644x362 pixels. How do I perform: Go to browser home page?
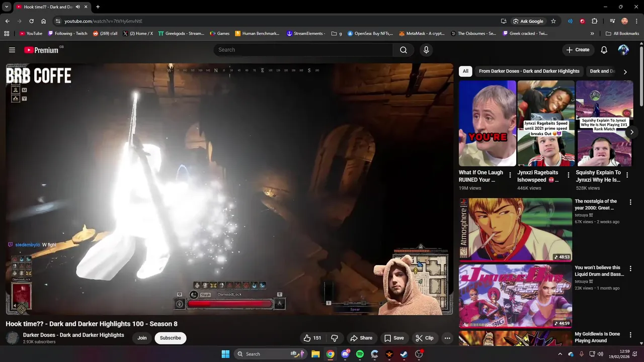point(43,21)
